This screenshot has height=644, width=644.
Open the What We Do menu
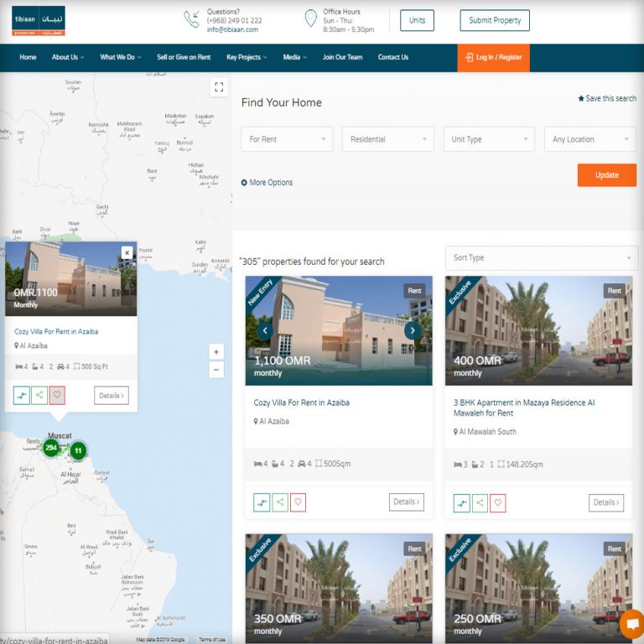tap(120, 58)
